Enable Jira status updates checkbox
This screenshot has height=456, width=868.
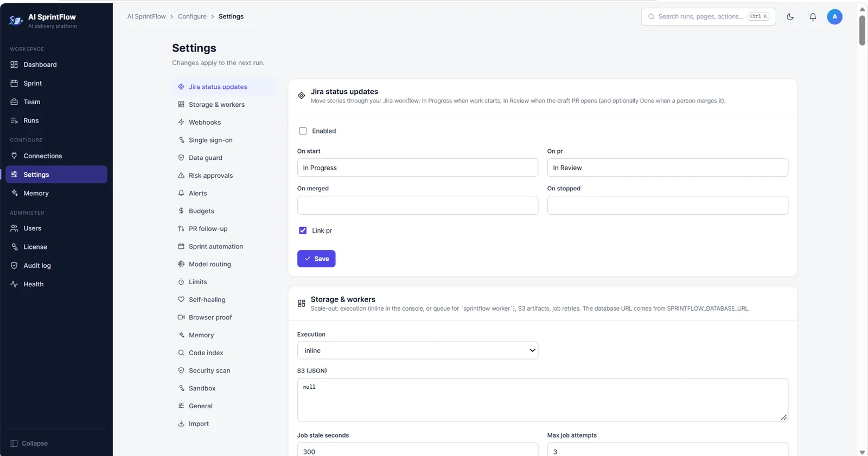coord(303,131)
